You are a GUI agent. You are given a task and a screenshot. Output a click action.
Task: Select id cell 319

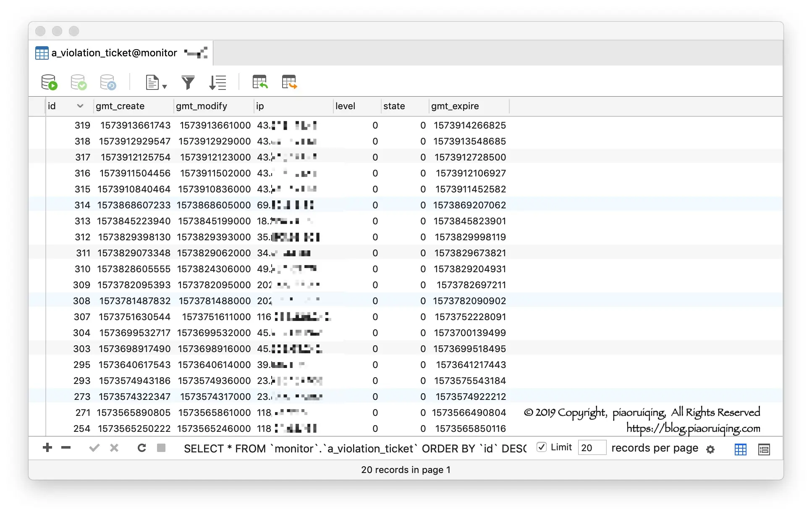[x=82, y=126]
